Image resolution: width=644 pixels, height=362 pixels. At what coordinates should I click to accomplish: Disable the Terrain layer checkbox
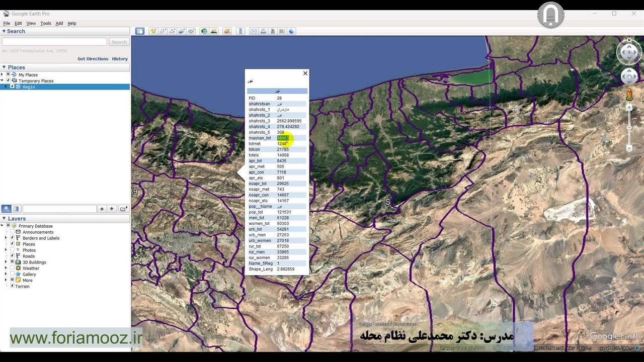12,286
